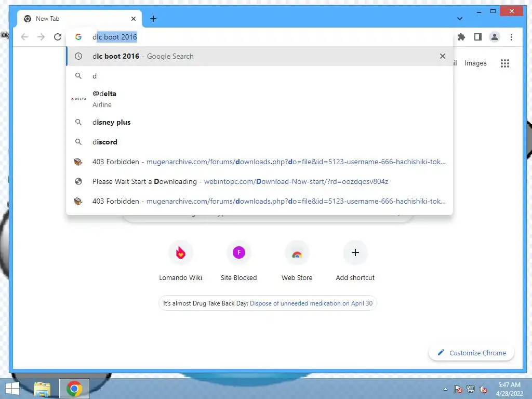Open the Web Store shortcut
This screenshot has height=399, width=532.
(x=297, y=262)
